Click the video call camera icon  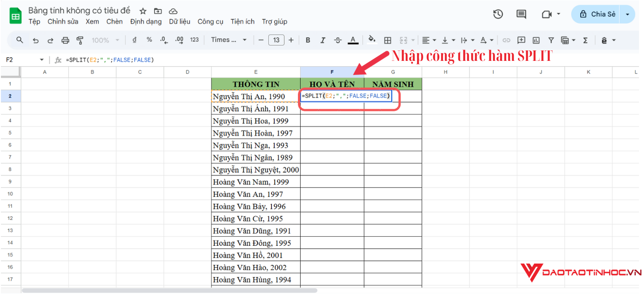coord(547,14)
